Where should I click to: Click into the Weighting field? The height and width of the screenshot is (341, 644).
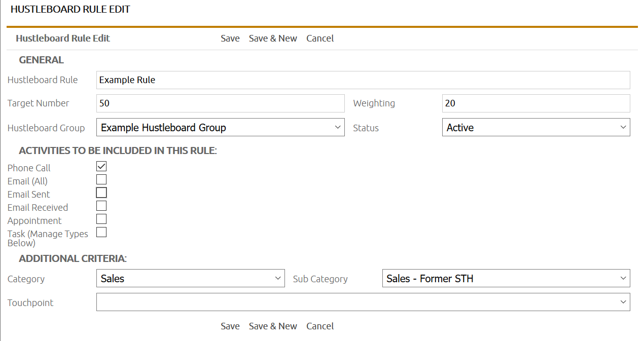coord(536,103)
